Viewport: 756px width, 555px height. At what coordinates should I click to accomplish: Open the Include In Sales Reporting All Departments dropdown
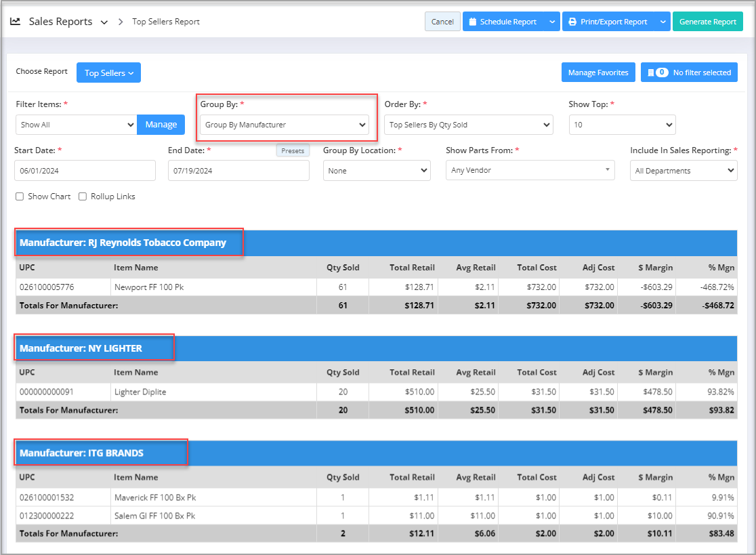click(684, 171)
